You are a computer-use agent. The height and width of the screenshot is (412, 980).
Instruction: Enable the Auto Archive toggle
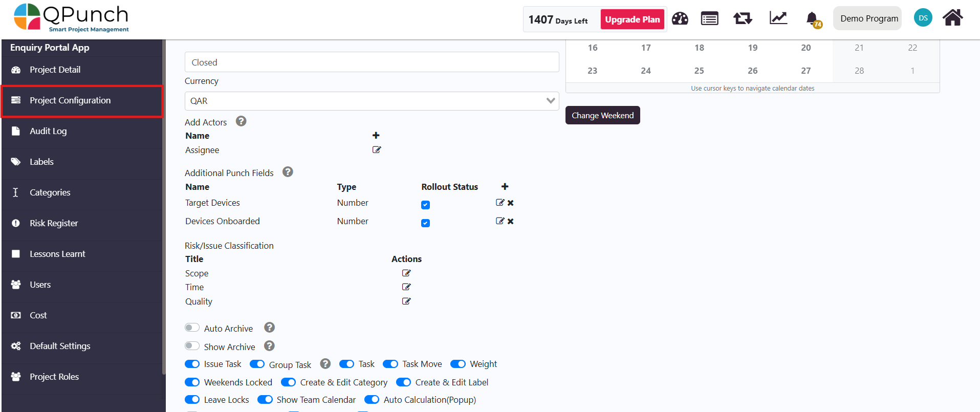tap(192, 328)
